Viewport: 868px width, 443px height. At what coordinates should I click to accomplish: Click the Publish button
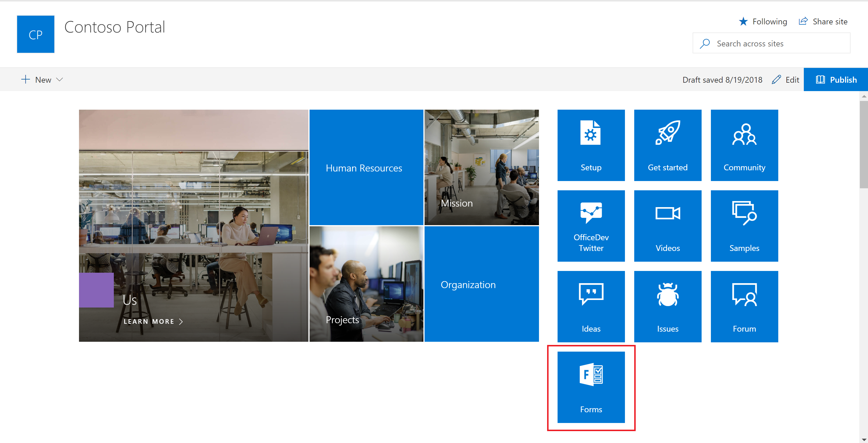(836, 80)
